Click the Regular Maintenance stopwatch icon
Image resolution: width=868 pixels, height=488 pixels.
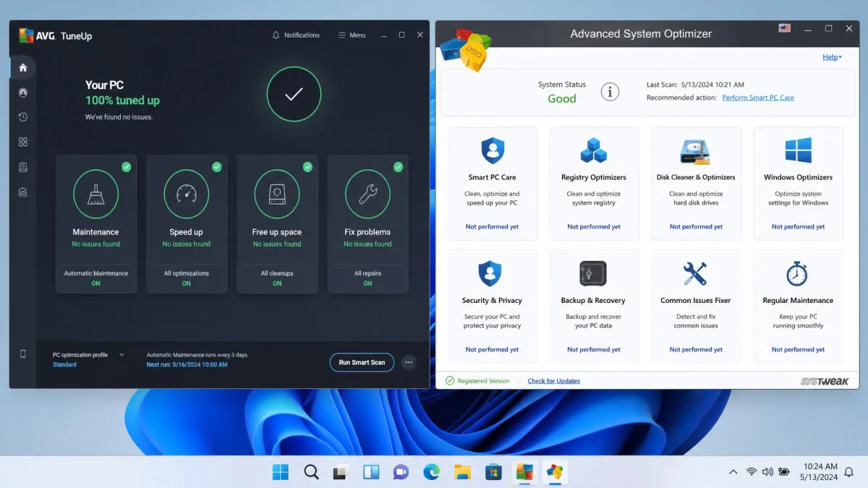click(797, 274)
